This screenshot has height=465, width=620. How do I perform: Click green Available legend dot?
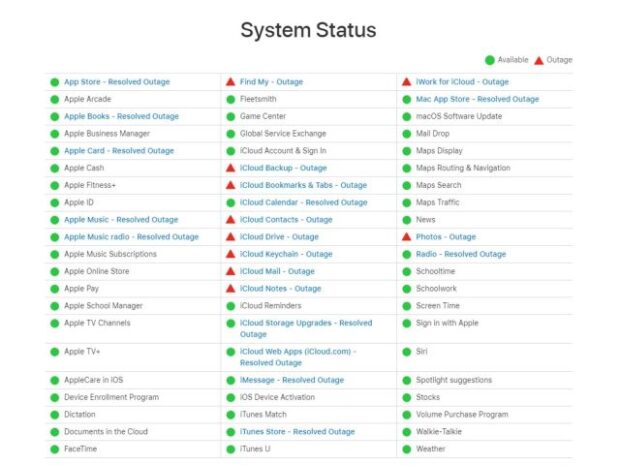tap(490, 60)
